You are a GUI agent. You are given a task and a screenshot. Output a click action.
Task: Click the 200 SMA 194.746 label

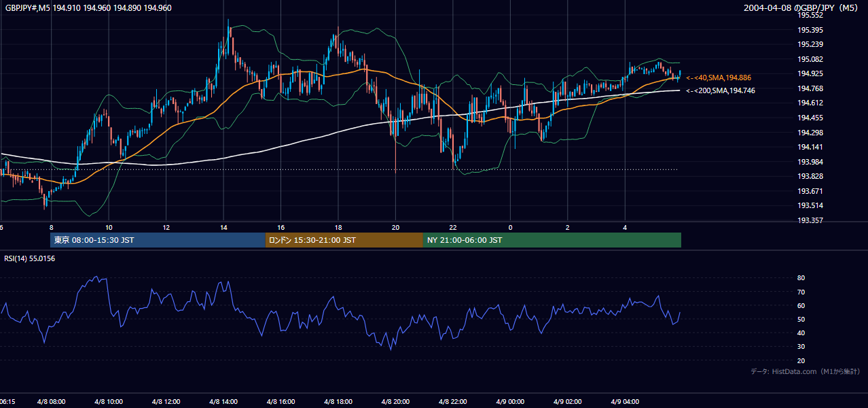(x=720, y=90)
